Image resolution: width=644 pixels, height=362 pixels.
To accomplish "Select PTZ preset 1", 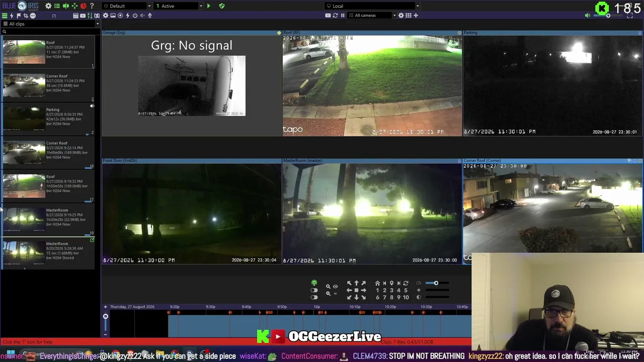I will coord(377,290).
